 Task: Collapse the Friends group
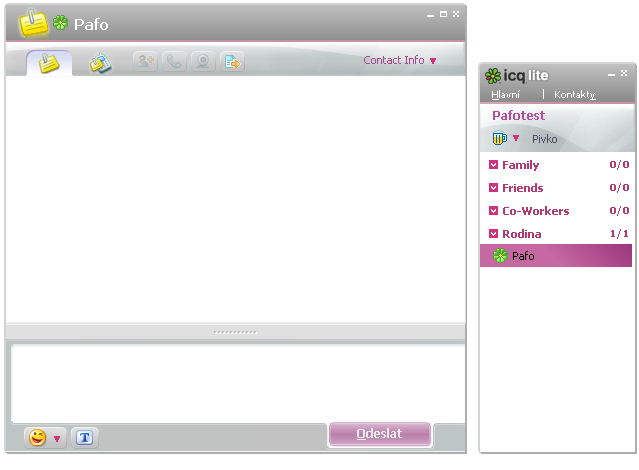point(494,188)
